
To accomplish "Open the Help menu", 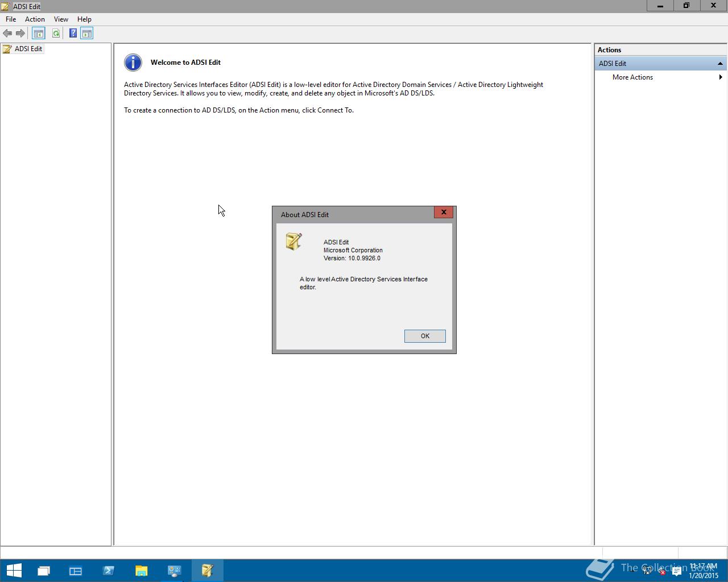I will click(84, 19).
